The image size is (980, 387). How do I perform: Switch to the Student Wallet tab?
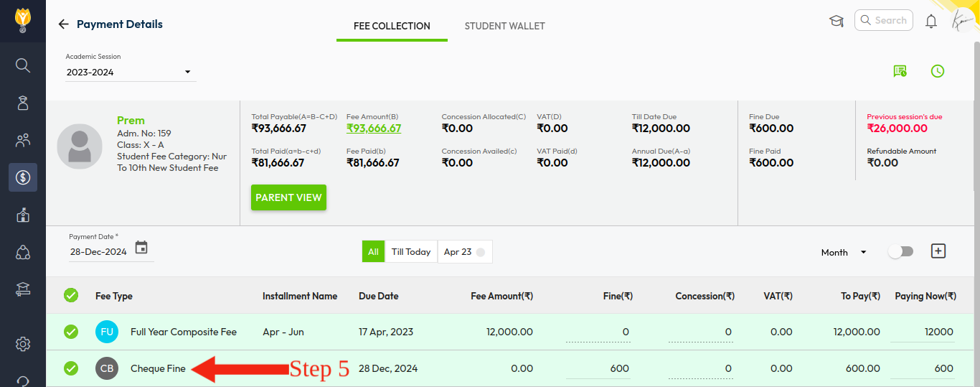[504, 26]
